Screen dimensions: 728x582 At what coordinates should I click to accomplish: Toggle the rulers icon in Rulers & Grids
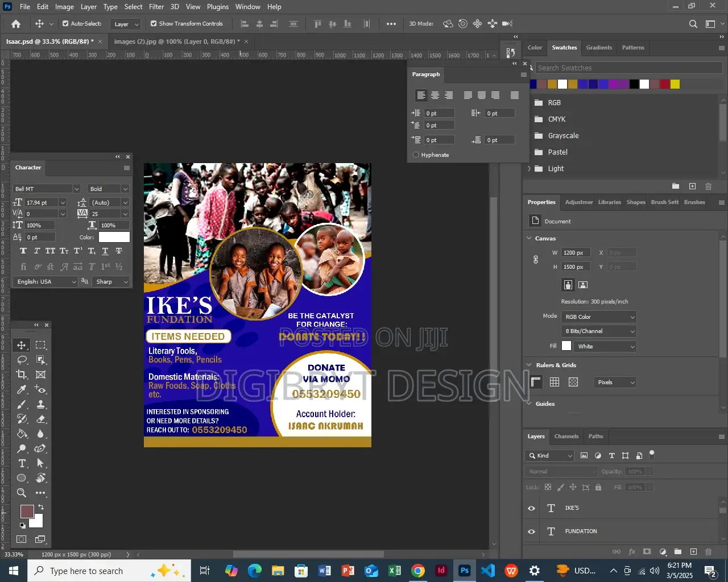click(x=536, y=382)
